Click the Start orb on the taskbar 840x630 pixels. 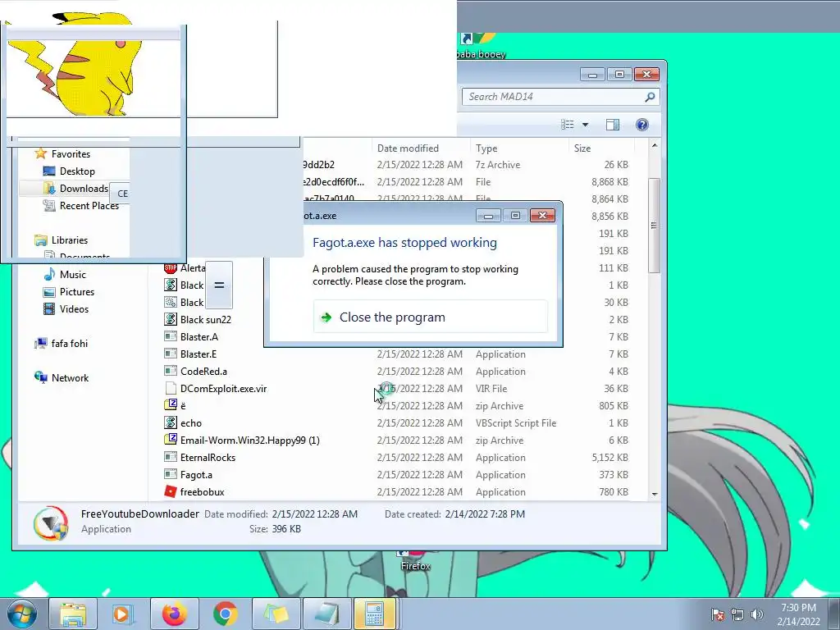click(x=21, y=614)
